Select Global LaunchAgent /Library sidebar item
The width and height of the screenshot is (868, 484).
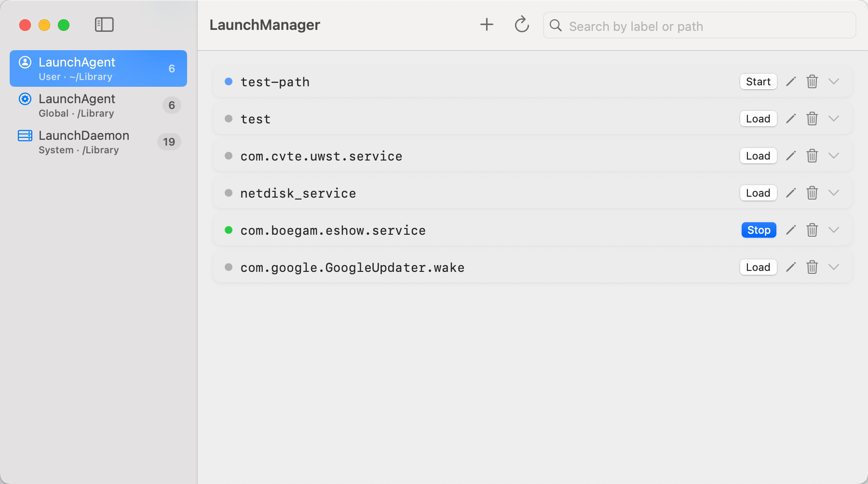[x=98, y=105]
